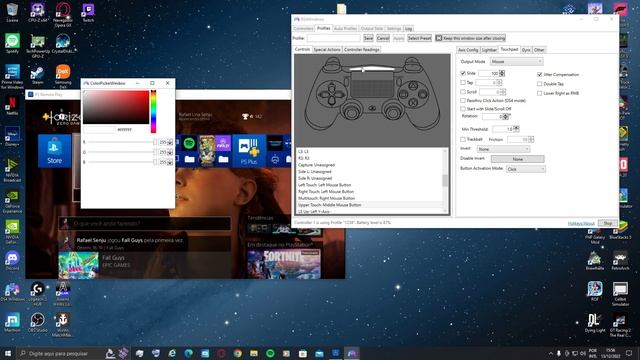Open the PS Plus tile in PS Remote Play

[x=249, y=151]
